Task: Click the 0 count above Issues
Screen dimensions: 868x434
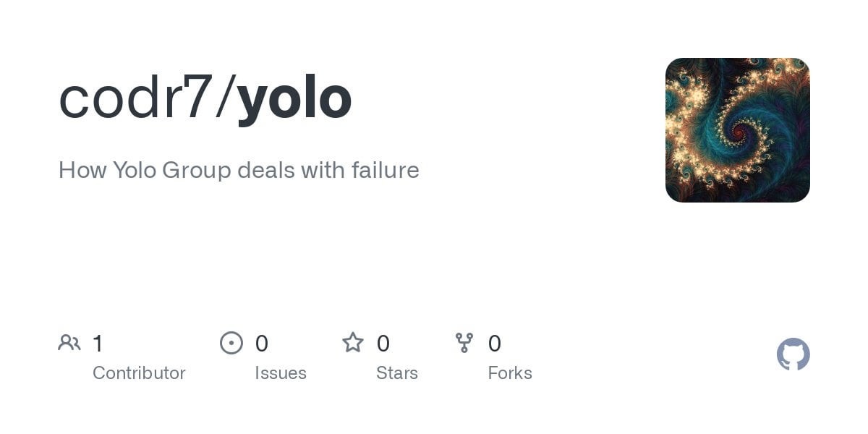Action: tap(262, 343)
